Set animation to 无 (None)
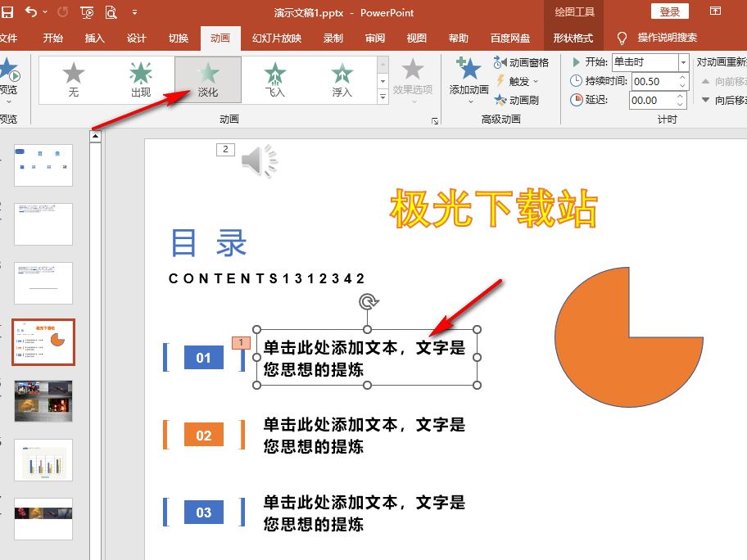This screenshot has width=747, height=560. point(74,79)
